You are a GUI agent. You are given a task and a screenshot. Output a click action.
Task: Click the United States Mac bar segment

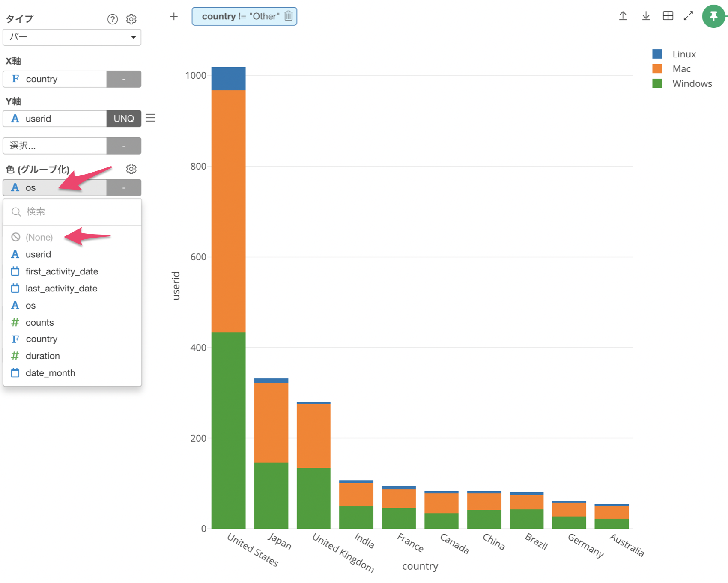tap(228, 211)
